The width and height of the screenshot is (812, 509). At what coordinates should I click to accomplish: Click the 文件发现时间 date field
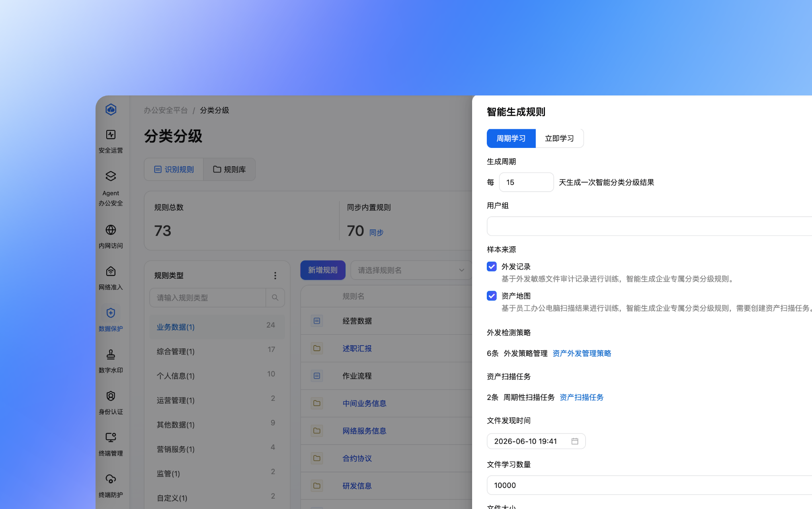click(x=536, y=441)
